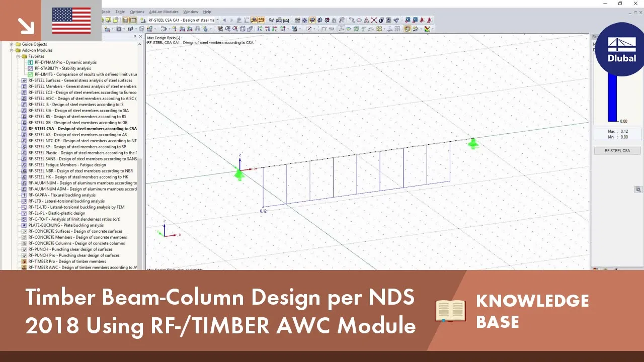Image resolution: width=644 pixels, height=362 pixels.
Task: Click the RF-STEEL NTC-DF module icon
Action: coord(24,141)
